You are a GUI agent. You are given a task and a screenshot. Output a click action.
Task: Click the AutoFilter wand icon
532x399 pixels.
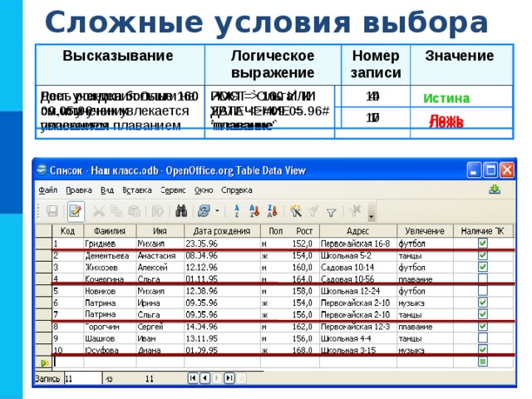pyautogui.click(x=296, y=211)
